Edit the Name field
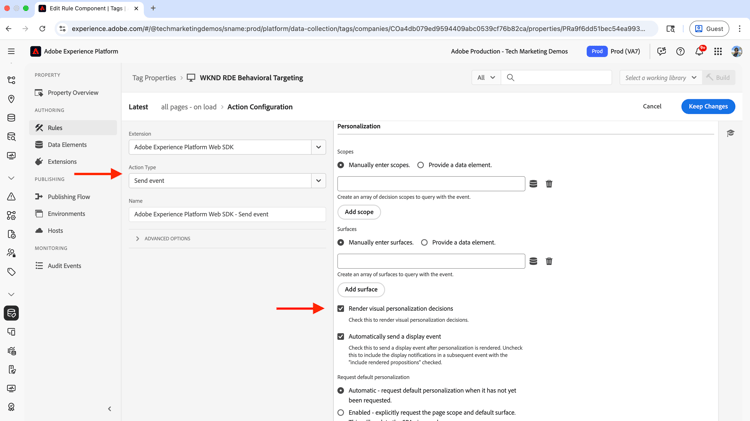The height and width of the screenshot is (421, 750). point(227,214)
